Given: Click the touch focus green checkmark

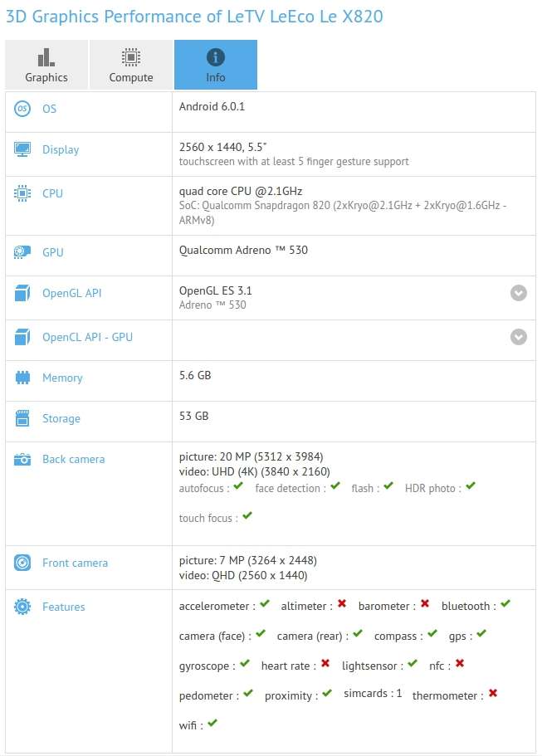Looking at the screenshot, I should [247, 516].
